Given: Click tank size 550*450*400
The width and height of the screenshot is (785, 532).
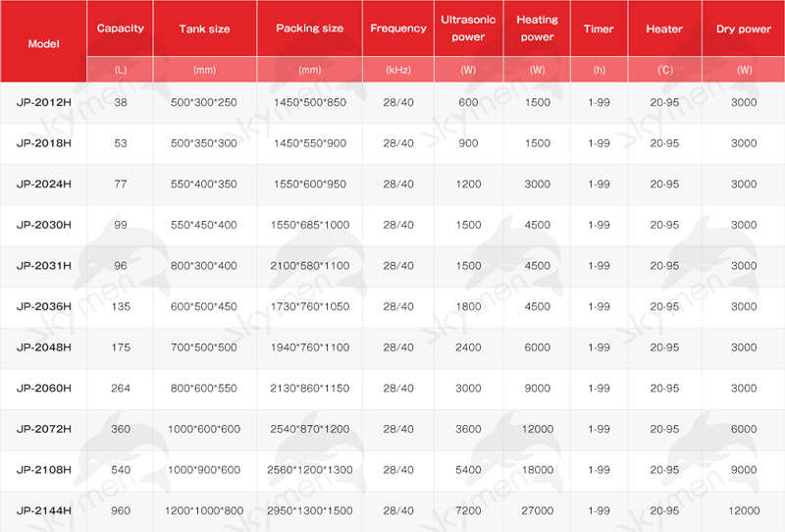Looking at the screenshot, I should 204,225.
